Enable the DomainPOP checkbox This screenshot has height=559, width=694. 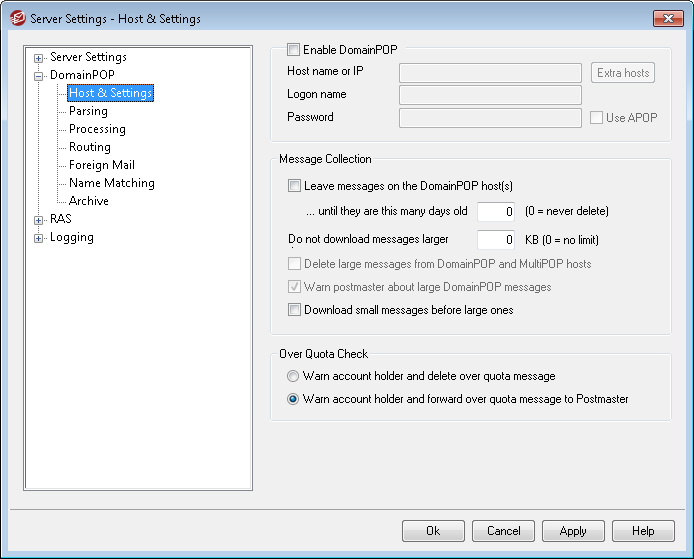(293, 49)
